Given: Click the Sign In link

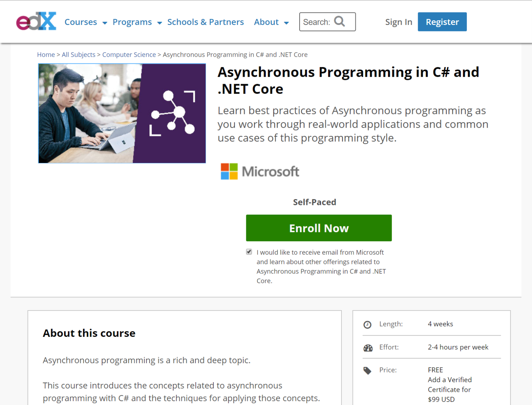Looking at the screenshot, I should 399,22.
